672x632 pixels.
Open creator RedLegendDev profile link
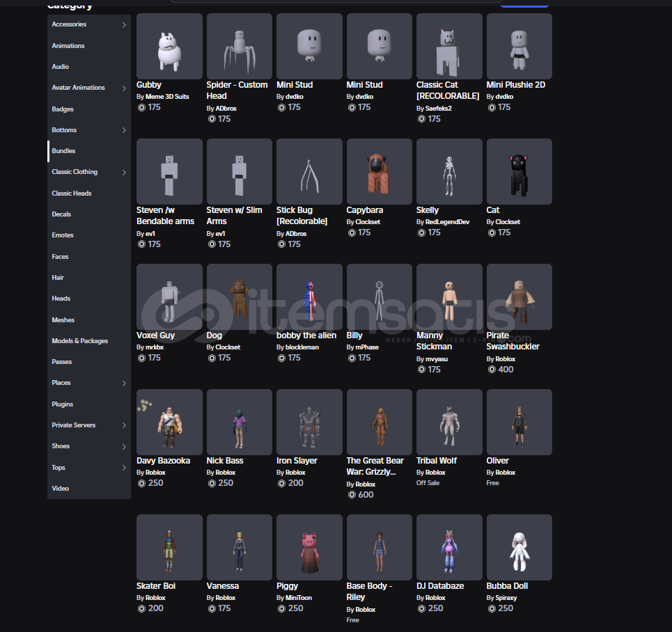[448, 222]
